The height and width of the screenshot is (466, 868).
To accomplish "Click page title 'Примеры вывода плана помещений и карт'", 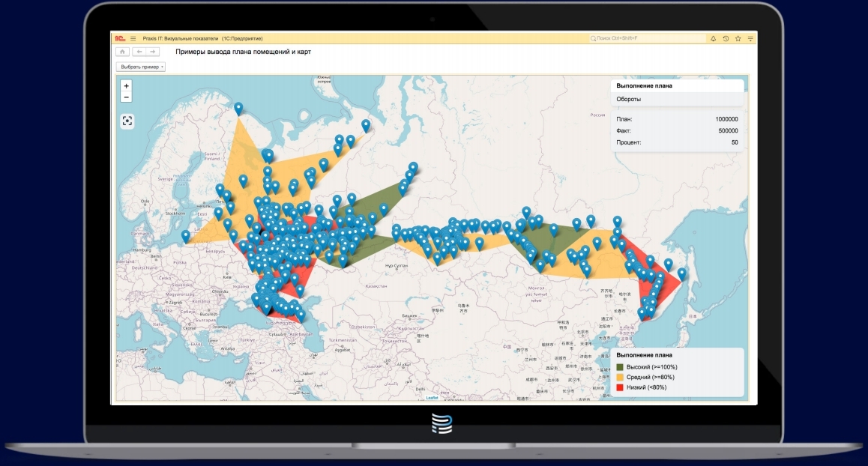I will [x=243, y=52].
